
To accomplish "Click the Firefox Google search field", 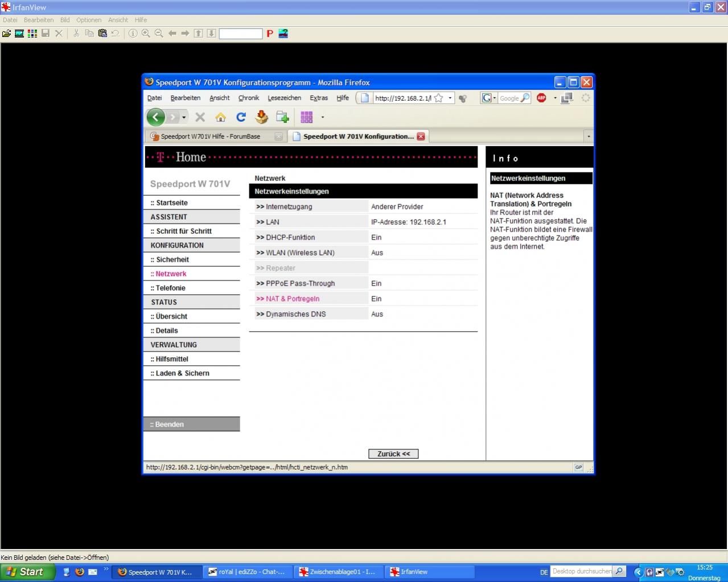I will pos(509,98).
